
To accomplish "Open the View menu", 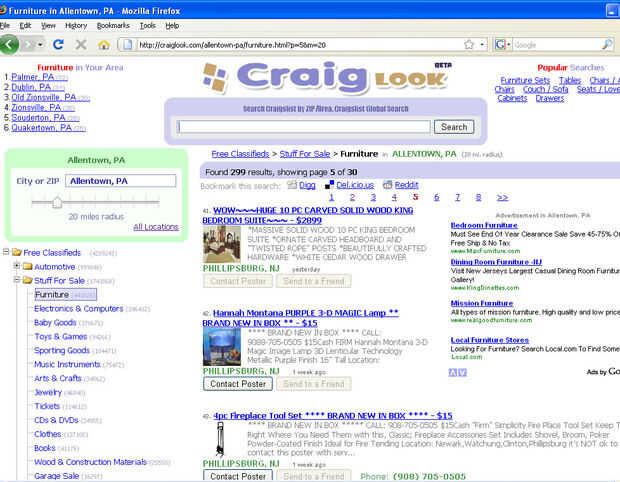I will coord(48,26).
